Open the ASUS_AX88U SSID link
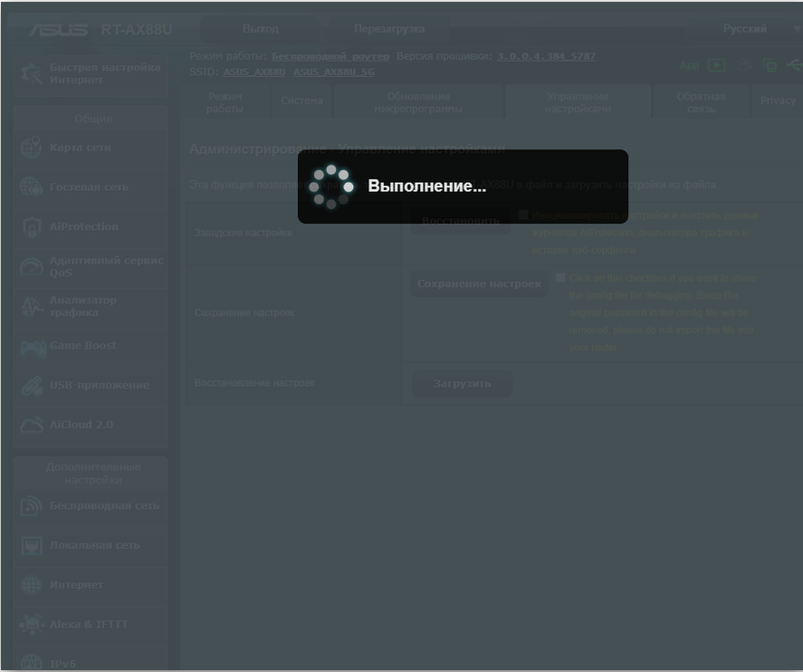 (x=254, y=72)
